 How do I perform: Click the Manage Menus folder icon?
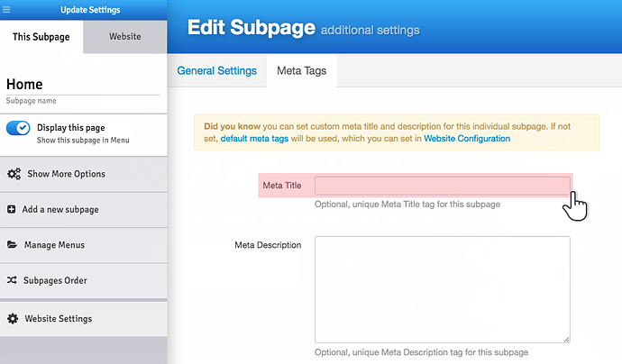tap(13, 244)
